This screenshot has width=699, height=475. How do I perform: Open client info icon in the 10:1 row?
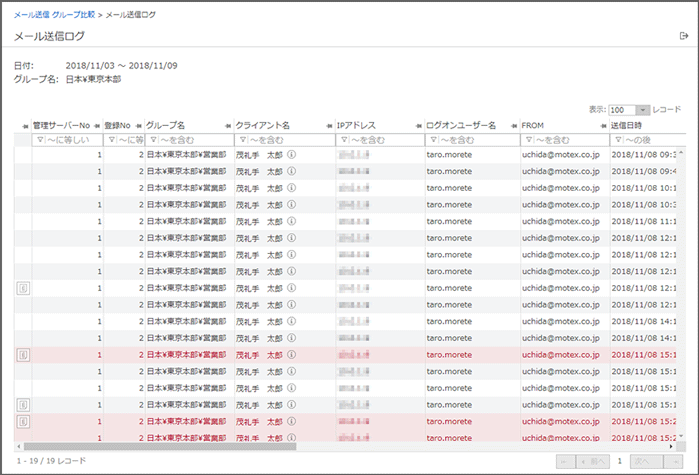[x=292, y=188]
